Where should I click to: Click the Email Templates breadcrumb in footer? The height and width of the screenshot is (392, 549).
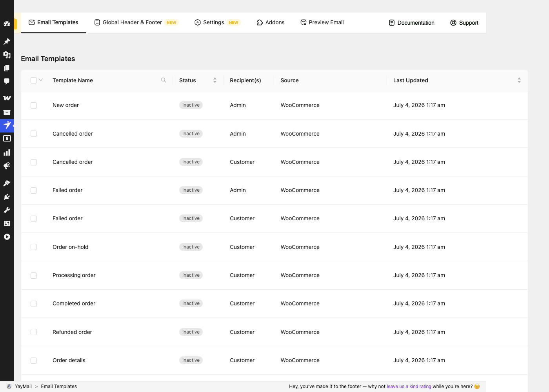[x=59, y=387]
